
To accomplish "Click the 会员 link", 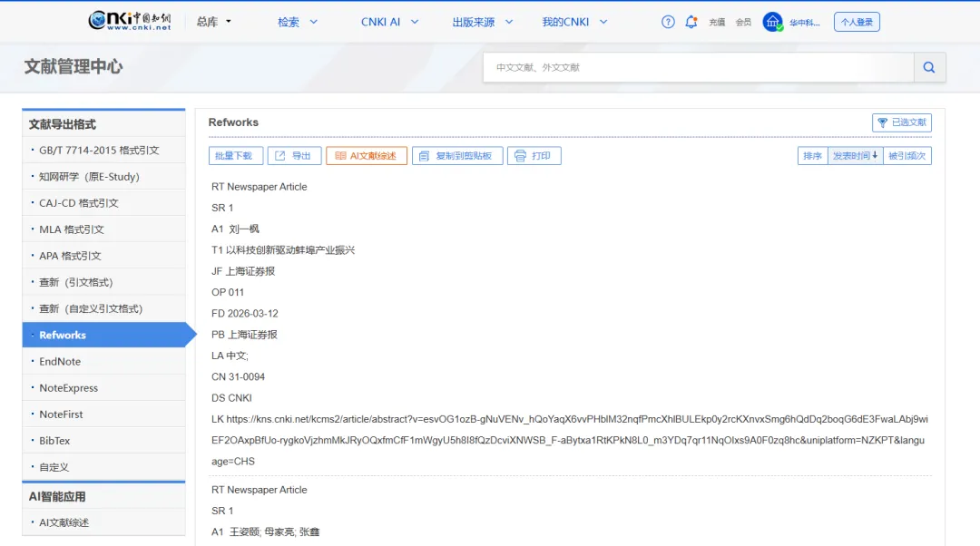I will [x=743, y=23].
